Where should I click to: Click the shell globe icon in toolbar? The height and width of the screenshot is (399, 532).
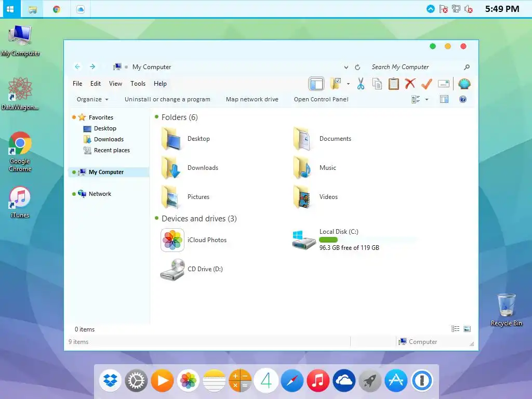[464, 84]
